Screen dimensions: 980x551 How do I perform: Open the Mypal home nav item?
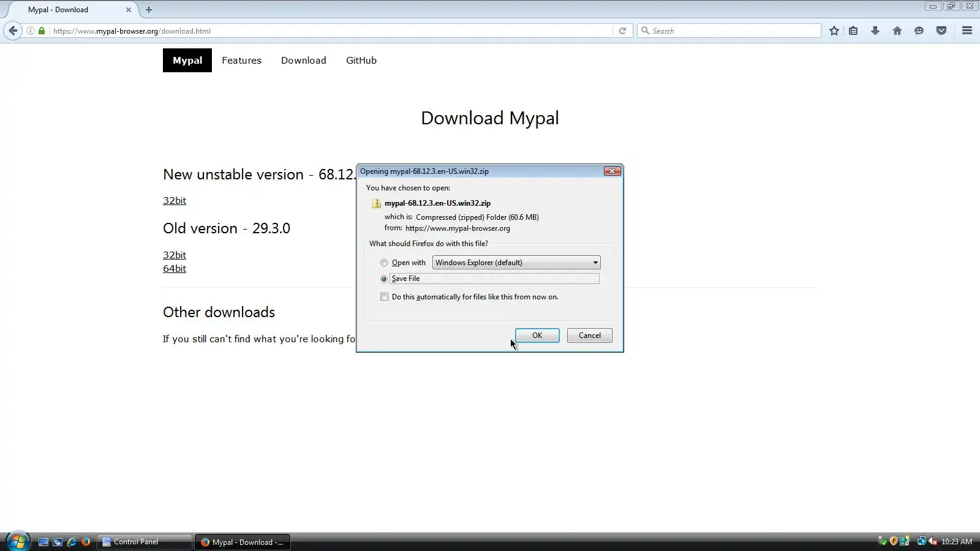(187, 61)
